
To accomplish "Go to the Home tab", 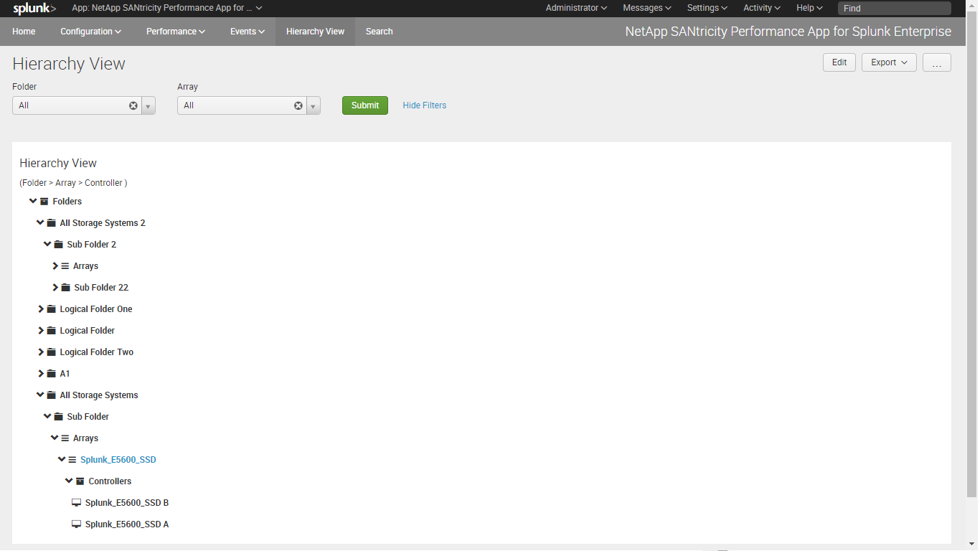I will click(x=24, y=32).
